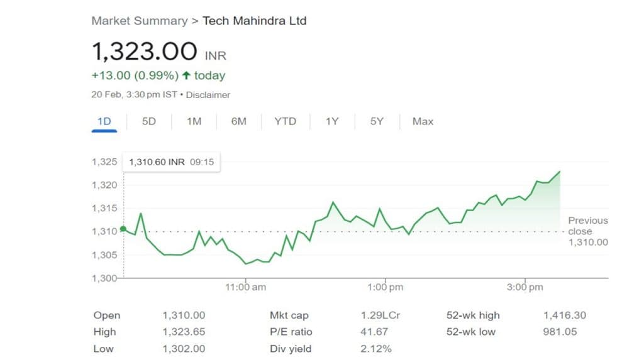
Task: Click the 3:00 pm axis label
Action: 525,287
